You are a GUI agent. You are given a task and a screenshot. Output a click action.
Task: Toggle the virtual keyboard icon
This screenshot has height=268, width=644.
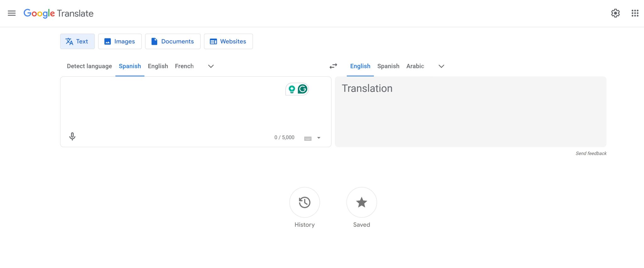pos(308,138)
